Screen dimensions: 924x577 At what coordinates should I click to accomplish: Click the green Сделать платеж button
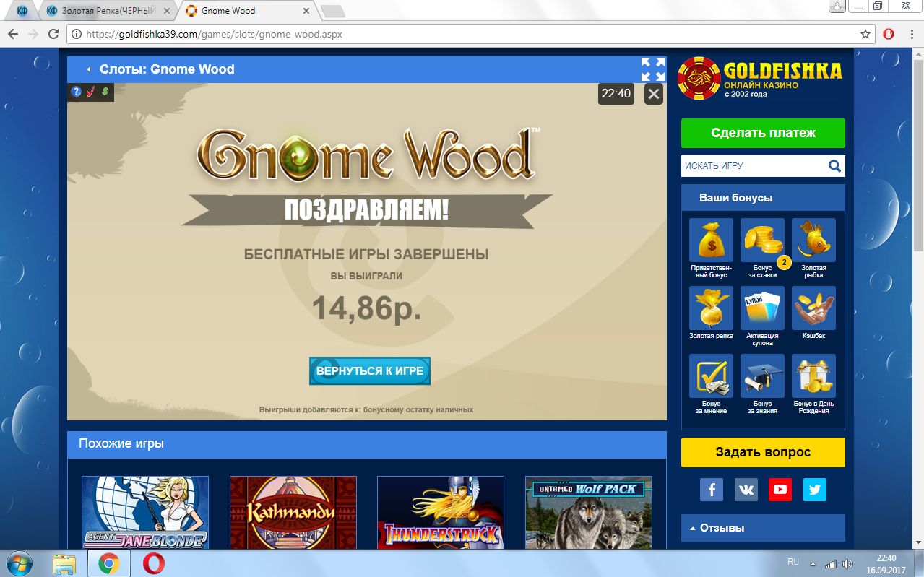point(763,133)
